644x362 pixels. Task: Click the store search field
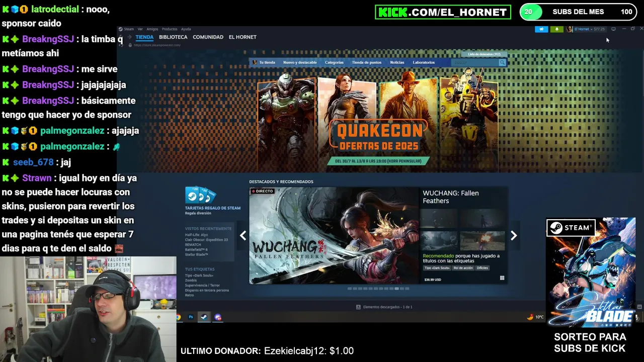click(x=474, y=62)
